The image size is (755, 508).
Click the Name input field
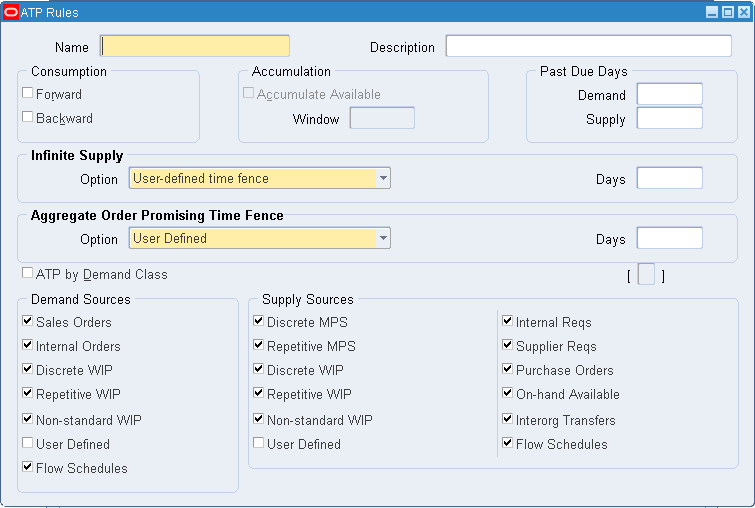(x=195, y=46)
